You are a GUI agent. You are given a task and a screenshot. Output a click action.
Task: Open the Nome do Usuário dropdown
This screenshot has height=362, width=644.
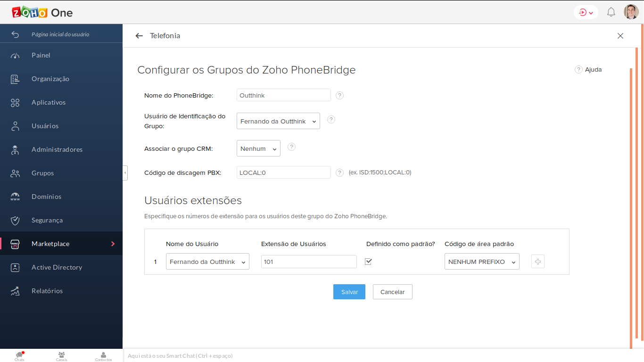click(207, 262)
